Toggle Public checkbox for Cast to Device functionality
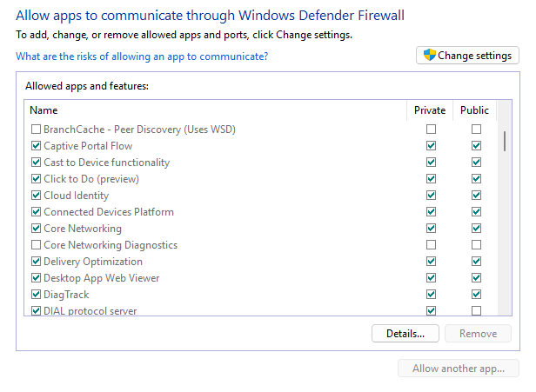 (476, 163)
